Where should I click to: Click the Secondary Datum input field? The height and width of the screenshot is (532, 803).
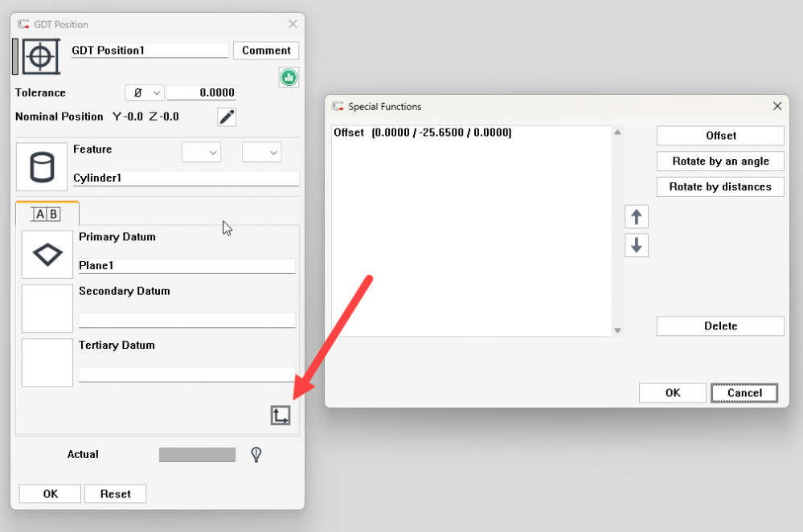click(x=187, y=320)
